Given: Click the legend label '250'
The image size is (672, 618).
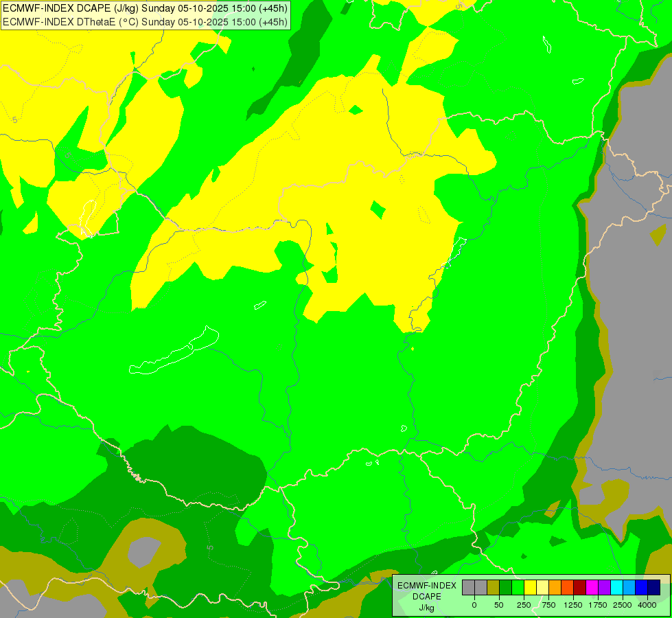Looking at the screenshot, I should pyautogui.click(x=524, y=605).
